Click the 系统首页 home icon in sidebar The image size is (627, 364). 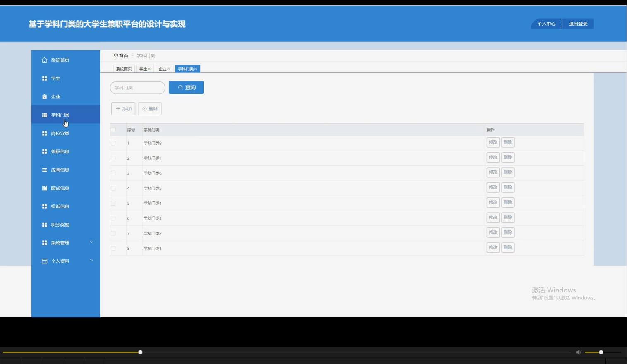(44, 60)
